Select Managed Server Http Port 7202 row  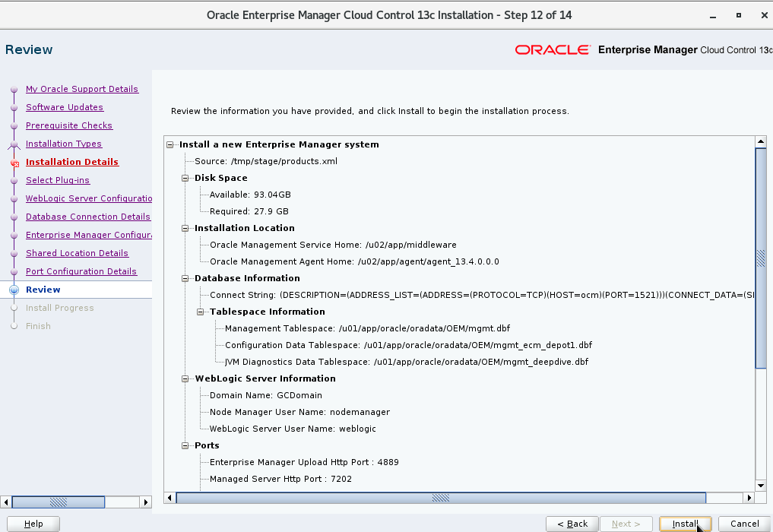coord(280,480)
